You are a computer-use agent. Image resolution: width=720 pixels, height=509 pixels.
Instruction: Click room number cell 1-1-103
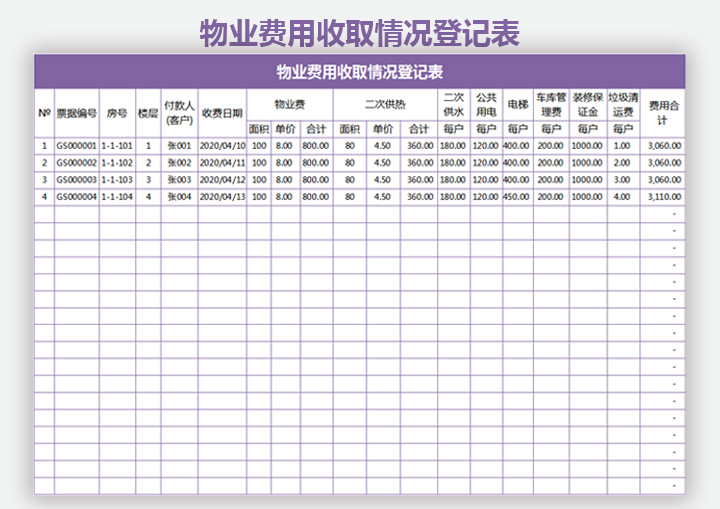(x=117, y=180)
